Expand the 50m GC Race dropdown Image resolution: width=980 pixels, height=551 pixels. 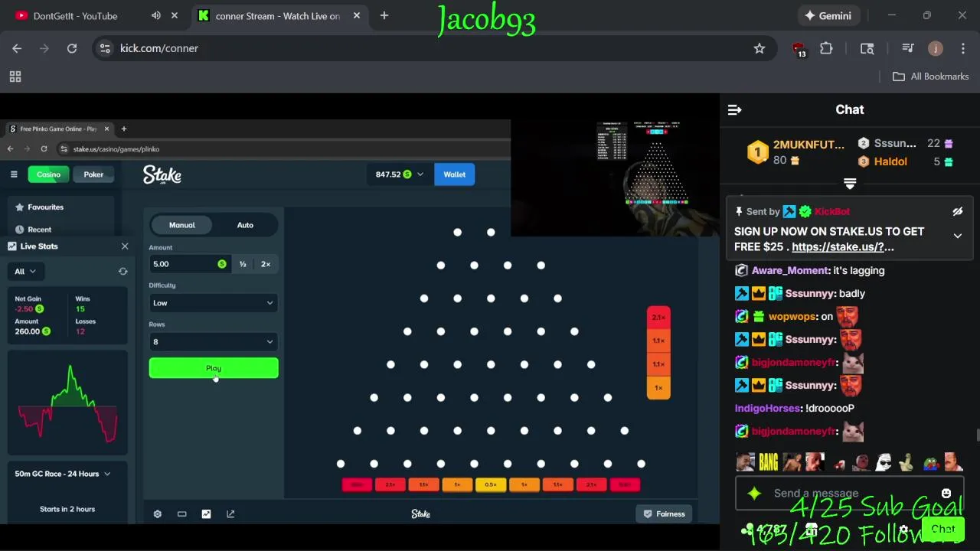63,474
